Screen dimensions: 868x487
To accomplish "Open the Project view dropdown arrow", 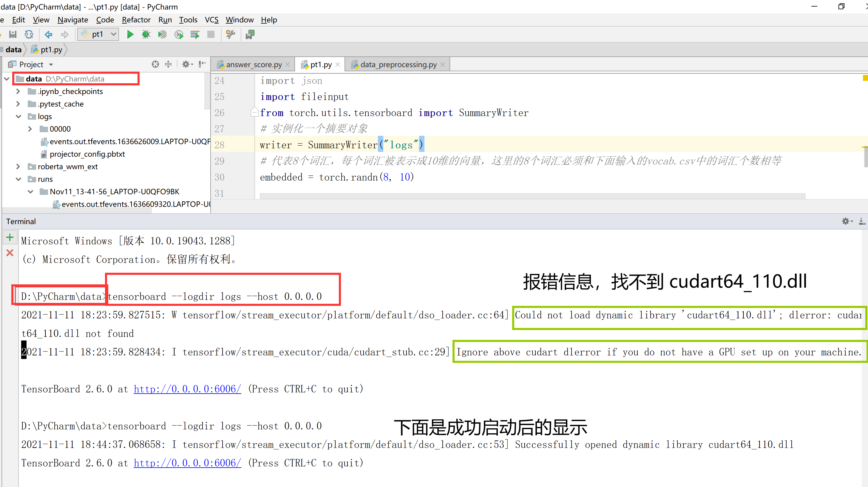I will point(51,64).
